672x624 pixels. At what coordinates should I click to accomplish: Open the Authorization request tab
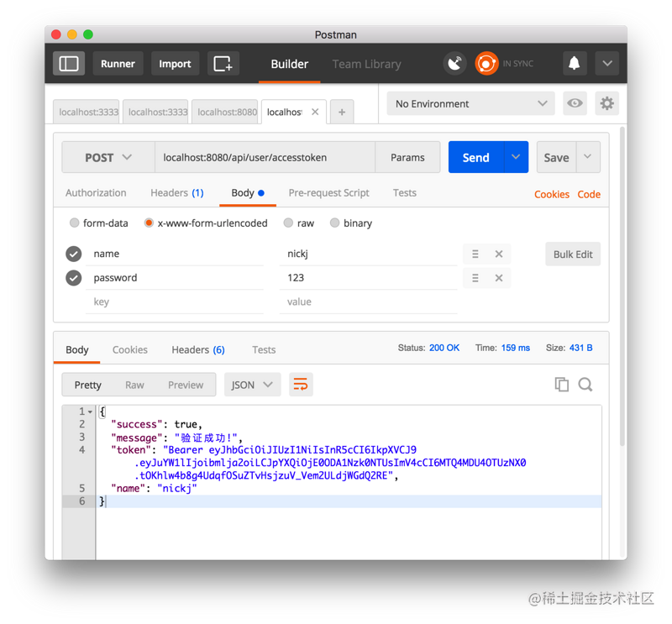tap(96, 193)
